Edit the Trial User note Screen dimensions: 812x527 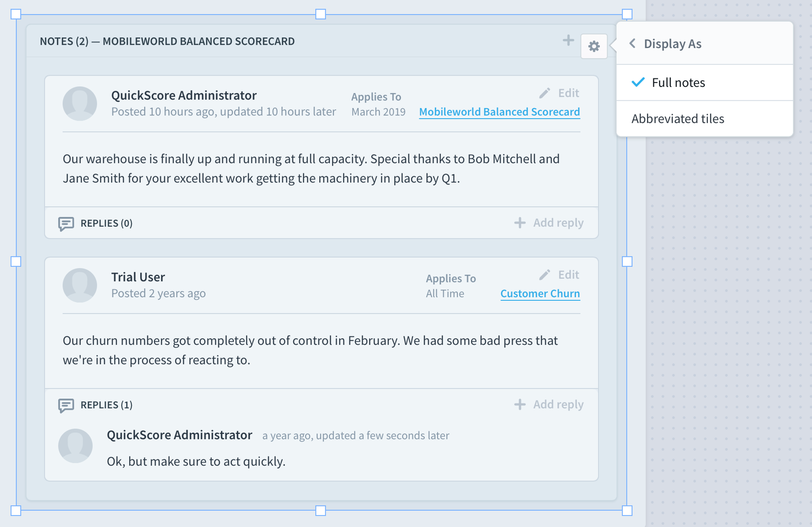click(559, 274)
